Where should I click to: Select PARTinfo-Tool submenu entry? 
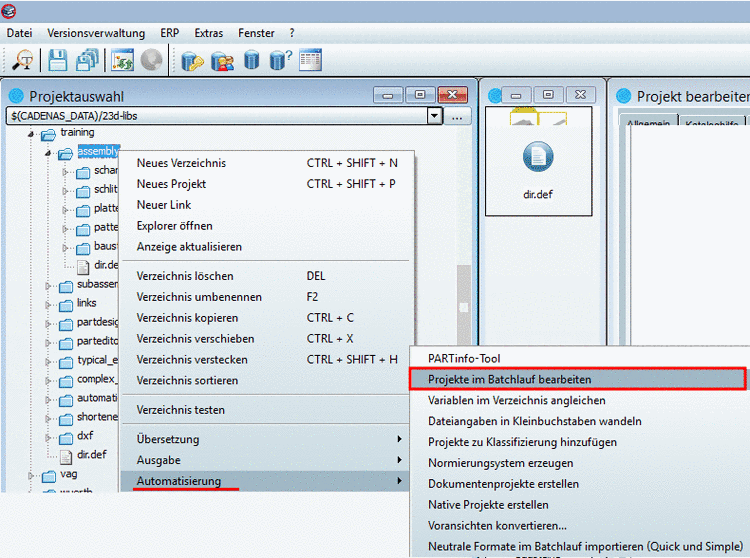pos(580,359)
